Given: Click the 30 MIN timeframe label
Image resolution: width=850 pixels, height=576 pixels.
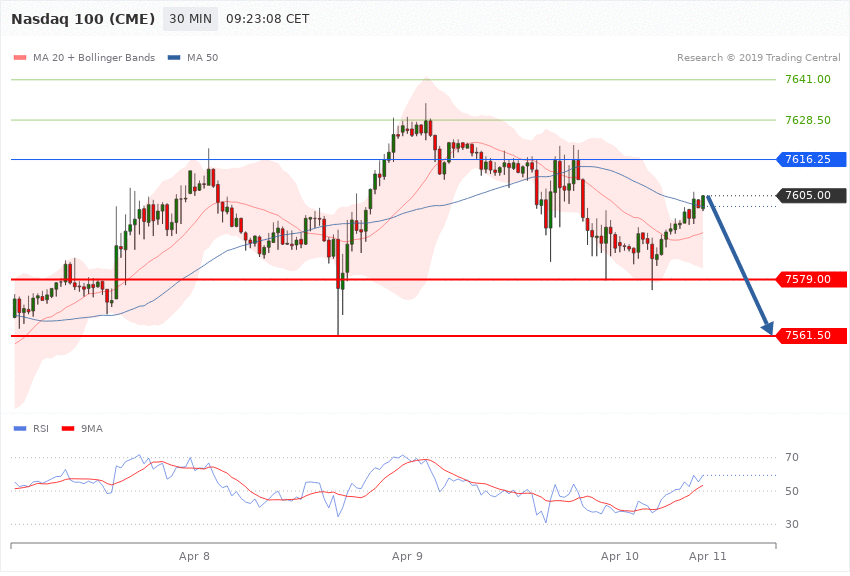Looking at the screenshot, I should 190,19.
